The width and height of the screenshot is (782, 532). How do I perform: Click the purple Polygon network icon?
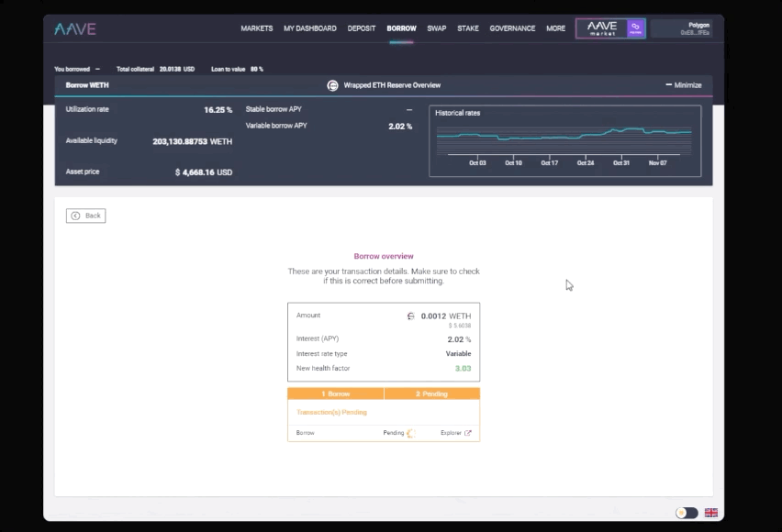(635, 28)
